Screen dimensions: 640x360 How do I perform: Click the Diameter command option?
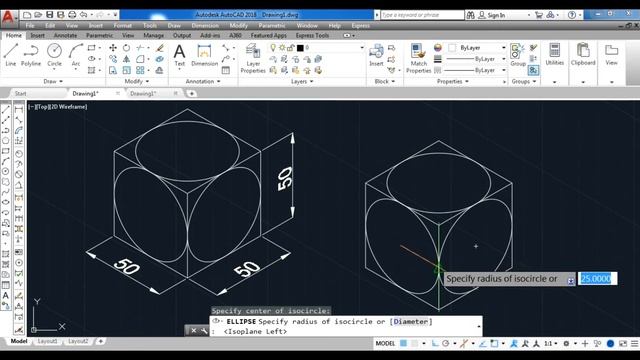[410, 322]
